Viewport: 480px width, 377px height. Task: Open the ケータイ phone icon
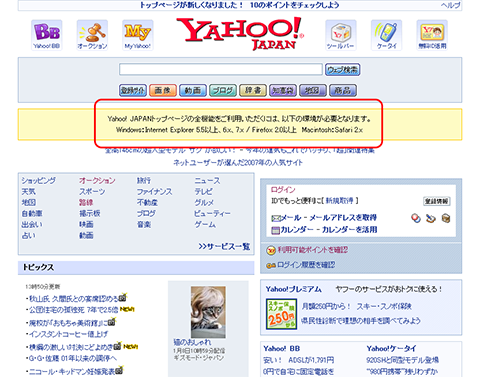pos(386,35)
